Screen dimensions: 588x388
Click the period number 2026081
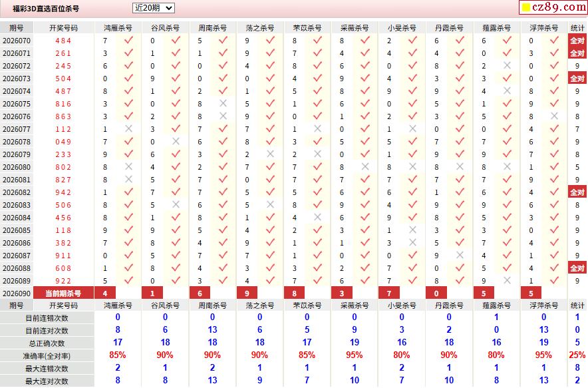(x=17, y=180)
